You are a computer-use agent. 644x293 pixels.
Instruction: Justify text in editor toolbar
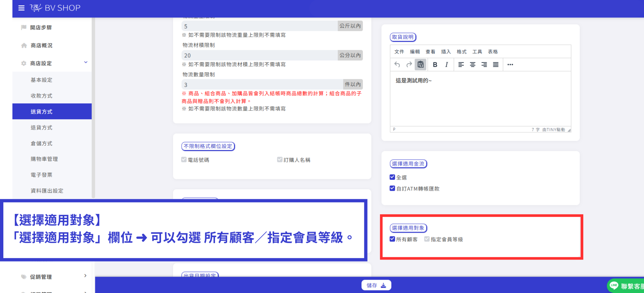click(x=496, y=65)
